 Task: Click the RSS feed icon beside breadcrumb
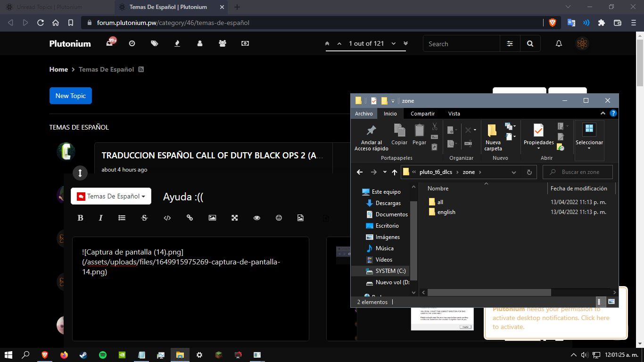pyautogui.click(x=141, y=69)
